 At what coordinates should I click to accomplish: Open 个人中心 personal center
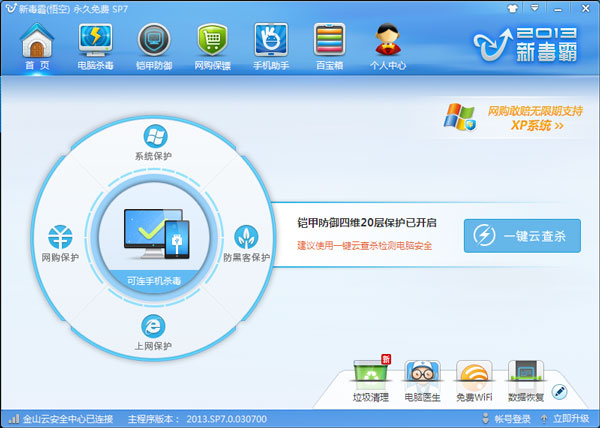click(x=388, y=47)
